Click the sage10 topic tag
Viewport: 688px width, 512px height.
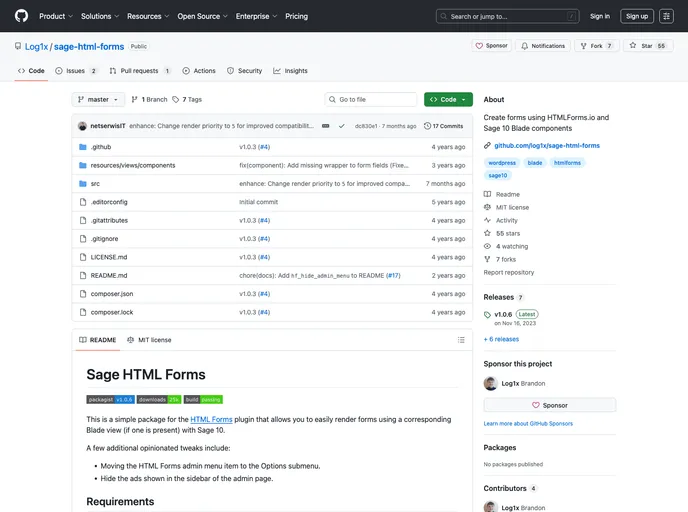(x=498, y=175)
